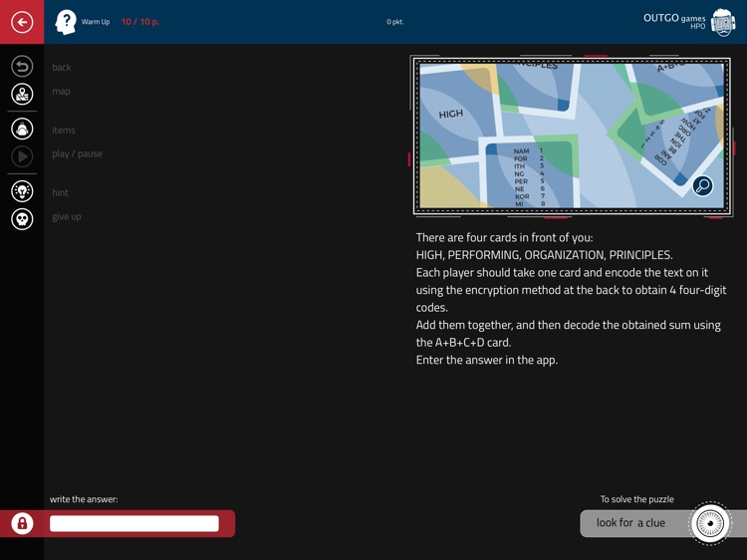Select the 'give up' menu label
Viewport: 747px width, 560px height.
click(x=67, y=216)
